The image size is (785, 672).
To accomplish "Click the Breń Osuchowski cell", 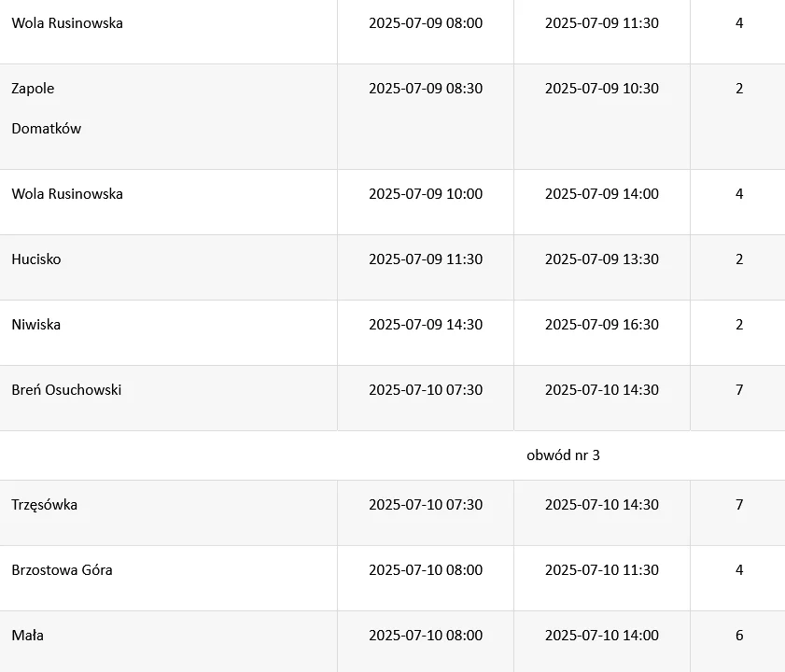I will 66,390.
